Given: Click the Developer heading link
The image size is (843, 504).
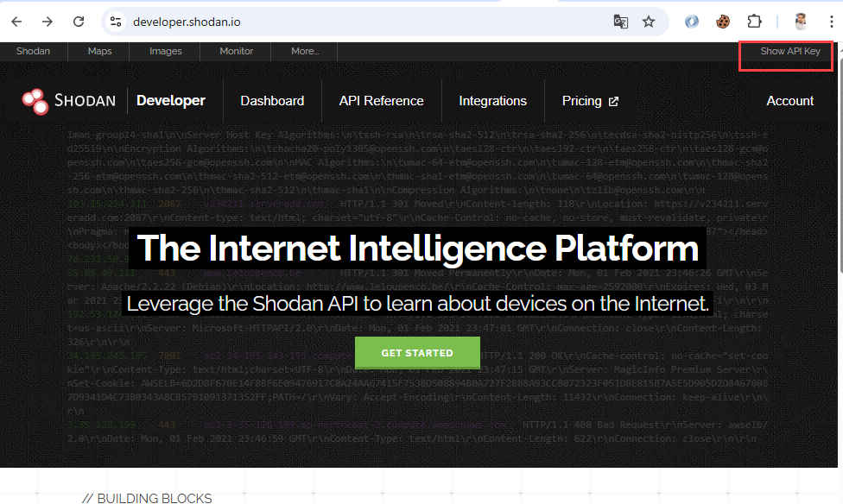Looking at the screenshot, I should [170, 101].
